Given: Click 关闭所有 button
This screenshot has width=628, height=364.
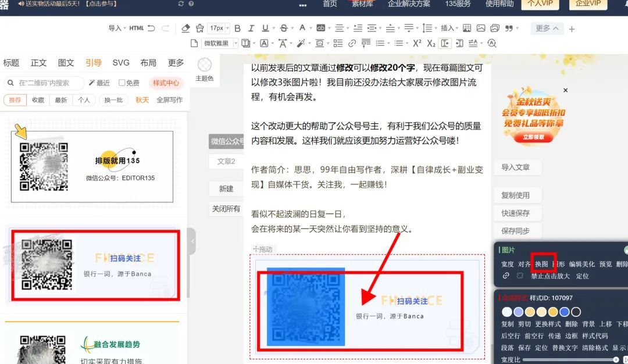Looking at the screenshot, I should [226, 209].
